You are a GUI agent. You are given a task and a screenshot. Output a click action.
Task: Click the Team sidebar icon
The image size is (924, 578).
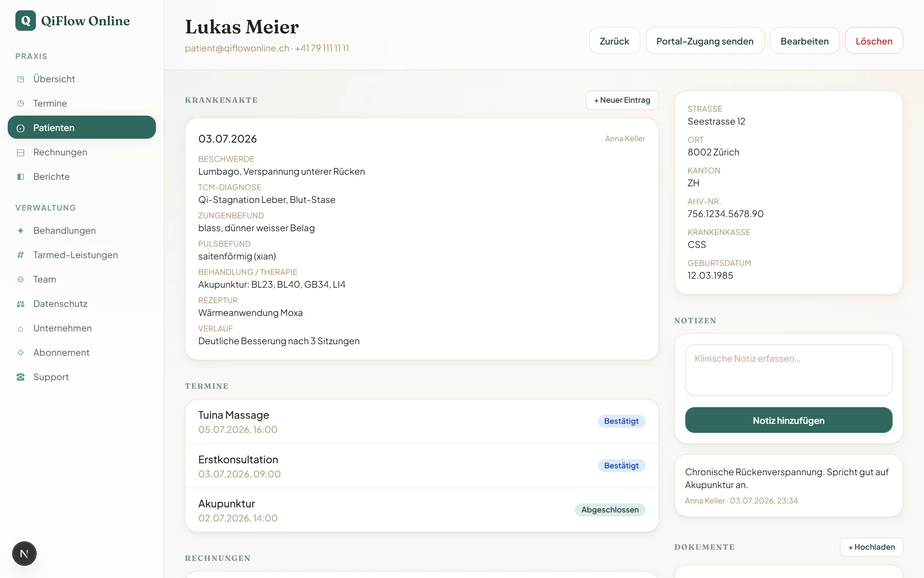point(21,279)
